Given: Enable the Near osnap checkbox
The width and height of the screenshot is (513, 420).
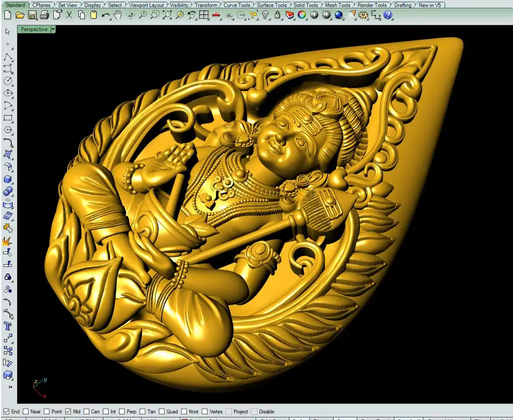Looking at the screenshot, I should click(x=26, y=412).
